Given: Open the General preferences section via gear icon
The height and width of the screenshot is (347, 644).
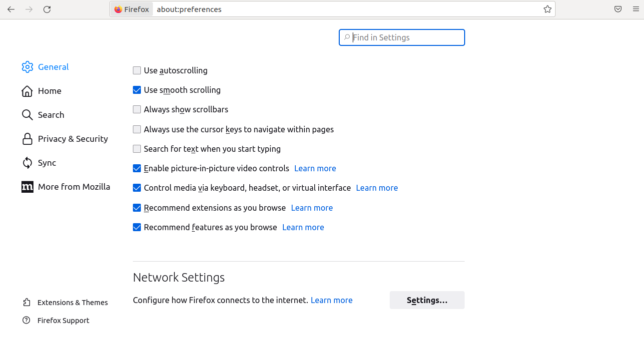Looking at the screenshot, I should [27, 66].
